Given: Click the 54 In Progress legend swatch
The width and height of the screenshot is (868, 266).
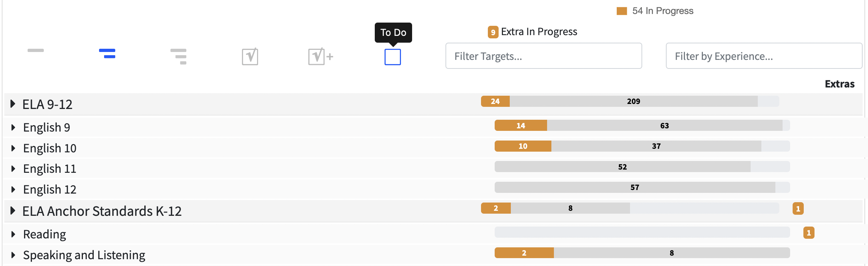Looking at the screenshot, I should (621, 11).
